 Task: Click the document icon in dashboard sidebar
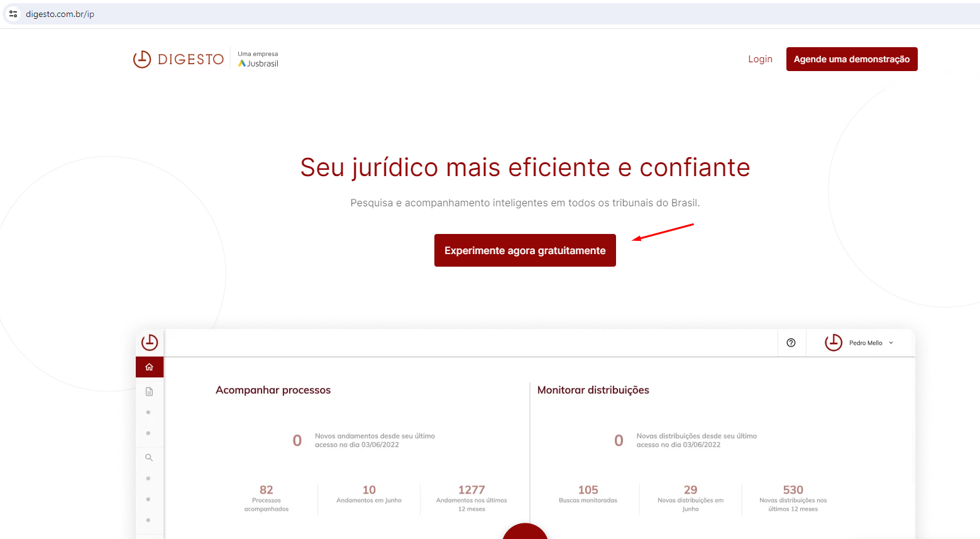pos(149,392)
